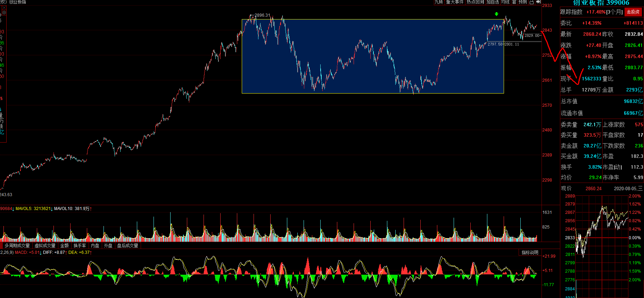
Task: Select the 盘后成交量 tab
Action: 127,245
